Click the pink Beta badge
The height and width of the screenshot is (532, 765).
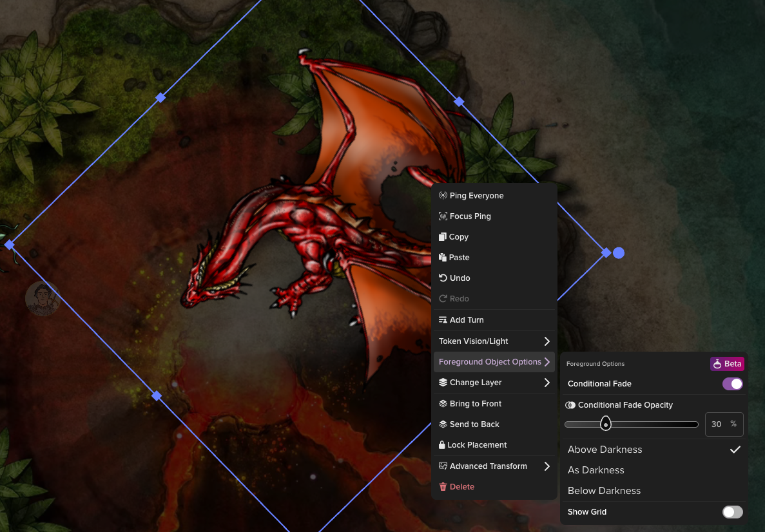tap(727, 363)
